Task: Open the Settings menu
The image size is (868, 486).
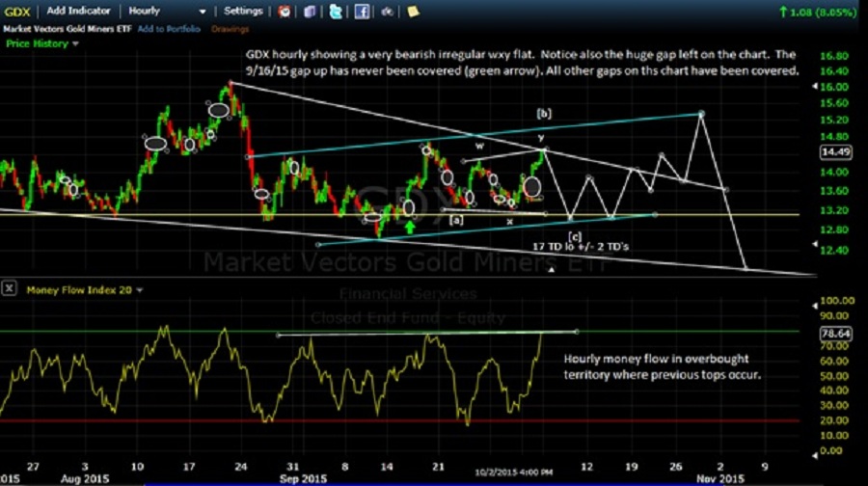Action: (x=243, y=11)
